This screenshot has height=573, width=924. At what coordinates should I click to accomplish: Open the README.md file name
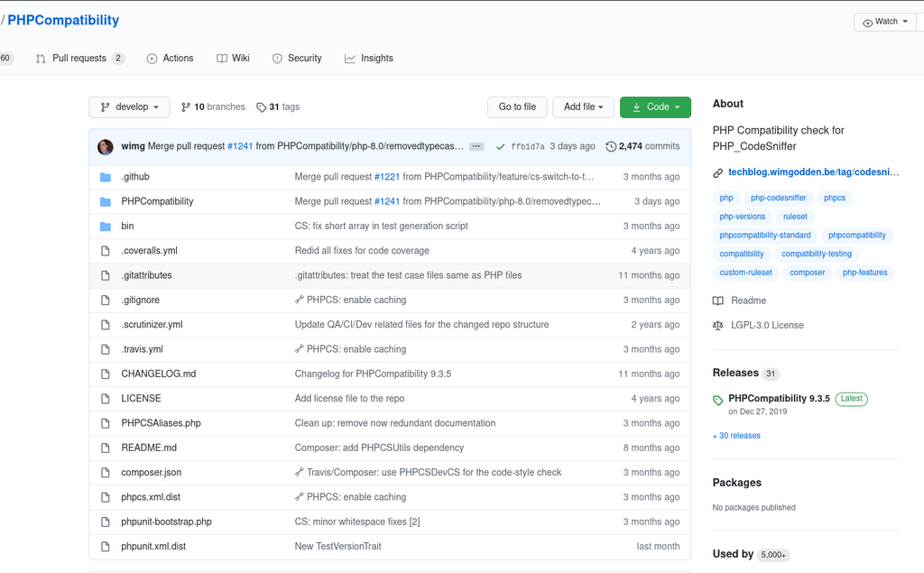149,448
